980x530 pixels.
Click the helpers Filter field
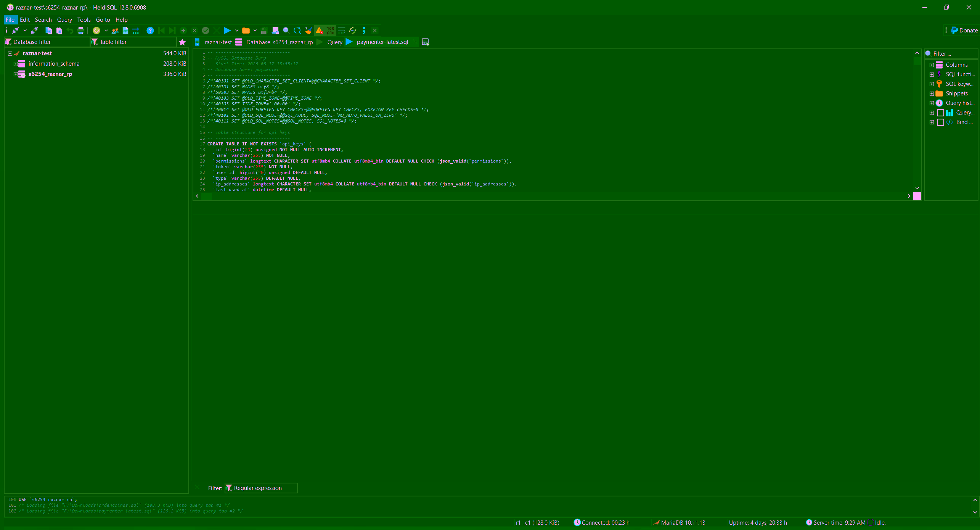[x=951, y=53]
